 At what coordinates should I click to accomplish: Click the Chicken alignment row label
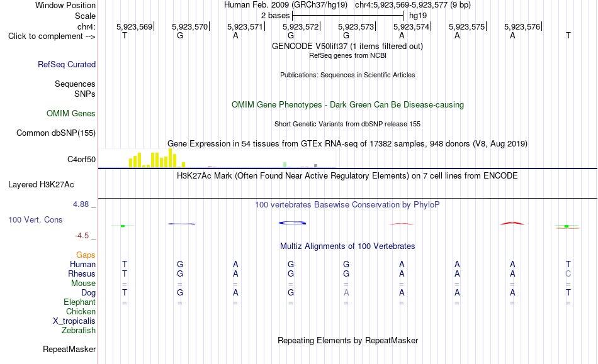coord(81,311)
